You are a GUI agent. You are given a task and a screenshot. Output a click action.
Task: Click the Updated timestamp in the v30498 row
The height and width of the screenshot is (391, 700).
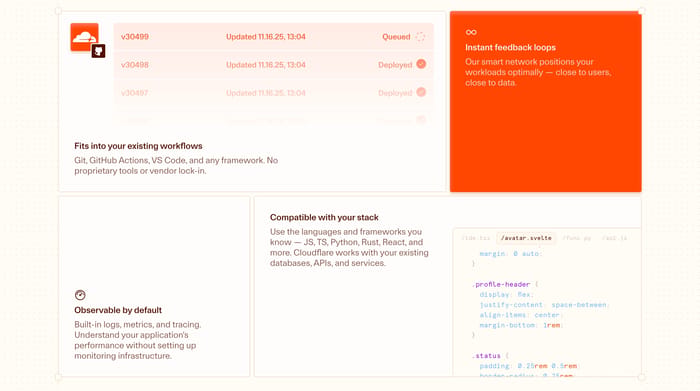point(266,65)
